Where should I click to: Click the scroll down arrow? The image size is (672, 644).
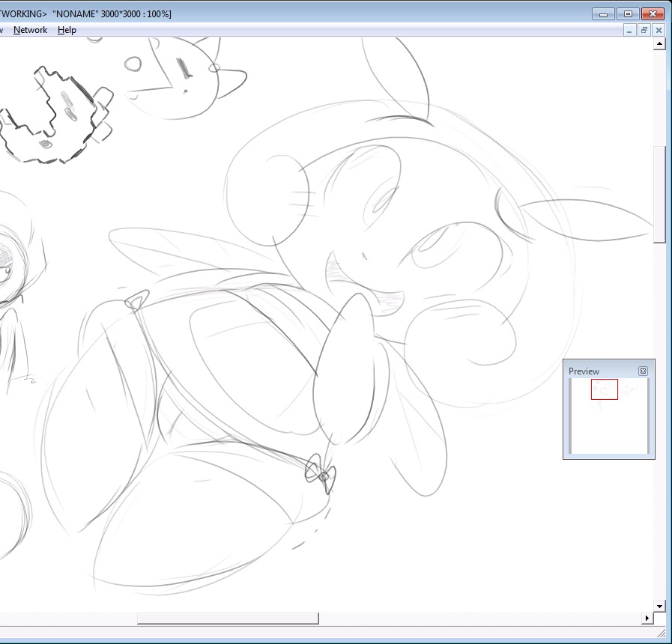tap(659, 606)
